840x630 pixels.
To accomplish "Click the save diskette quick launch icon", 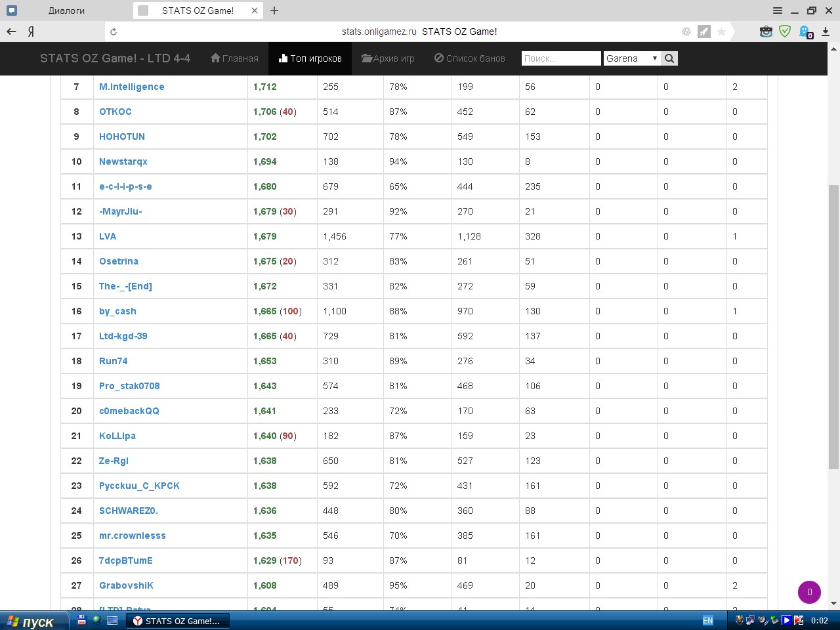I will [x=82, y=619].
